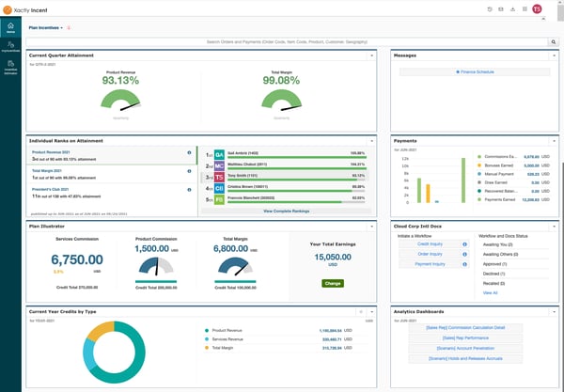The height and width of the screenshot is (392, 564).
Task: Click the history icon in top bar
Action: (490, 8)
